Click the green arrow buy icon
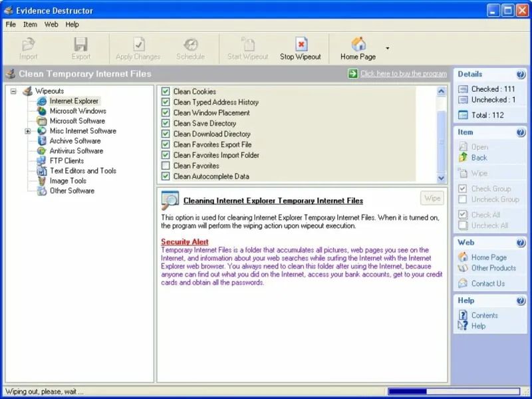532x399 pixels. pyautogui.click(x=353, y=74)
